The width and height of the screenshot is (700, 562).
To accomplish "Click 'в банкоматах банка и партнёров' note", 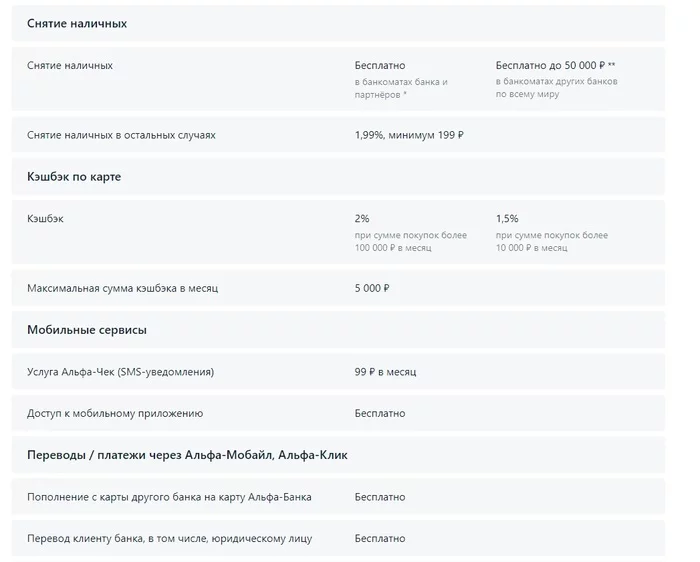I will [x=401, y=88].
